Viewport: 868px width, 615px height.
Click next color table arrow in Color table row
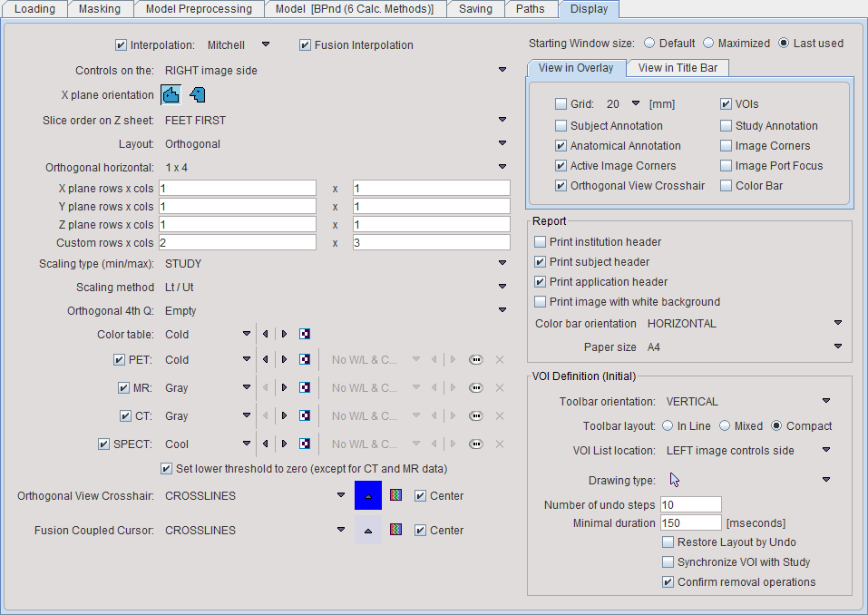pyautogui.click(x=284, y=334)
